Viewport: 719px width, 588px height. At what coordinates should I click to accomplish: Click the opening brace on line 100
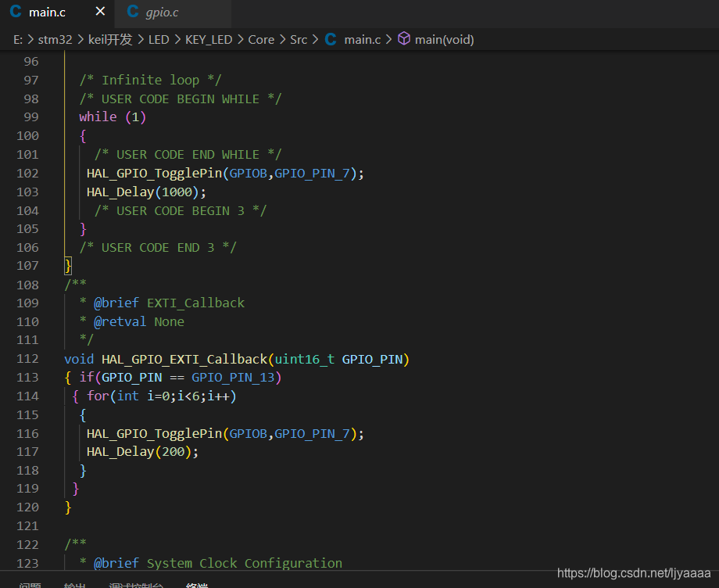[83, 136]
